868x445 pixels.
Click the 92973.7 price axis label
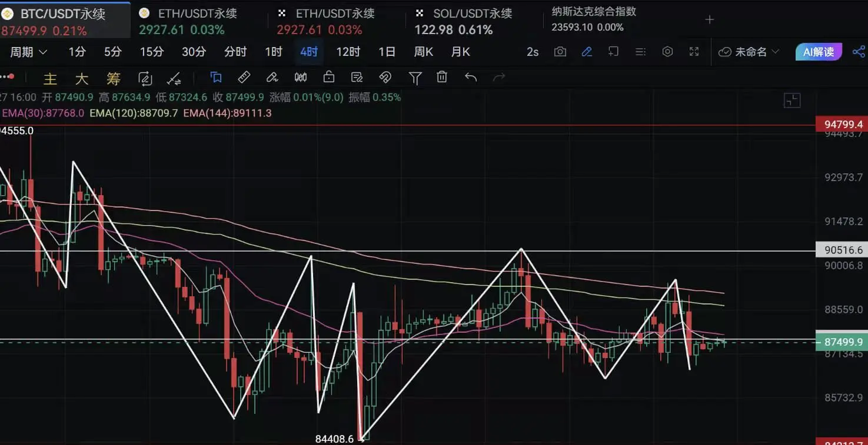[843, 177]
